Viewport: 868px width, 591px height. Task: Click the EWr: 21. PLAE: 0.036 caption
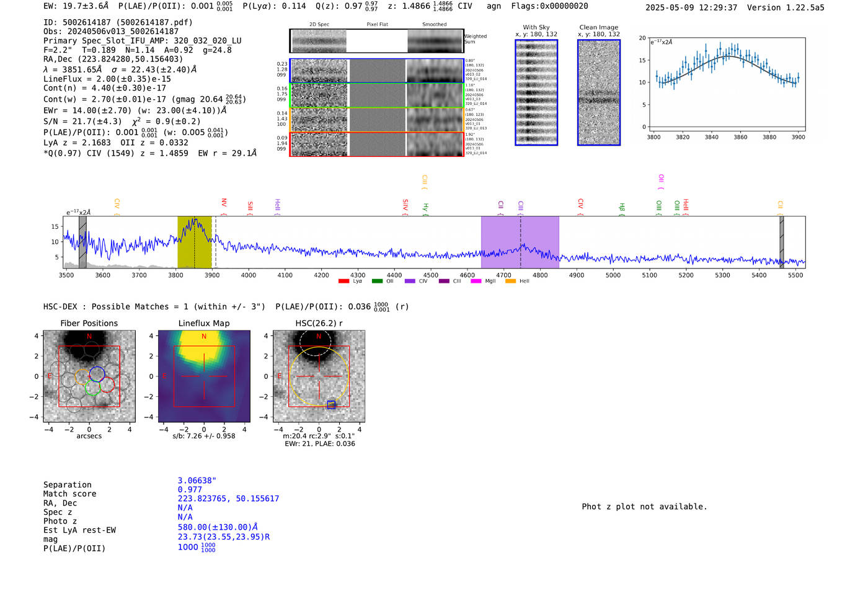pyautogui.click(x=320, y=444)
